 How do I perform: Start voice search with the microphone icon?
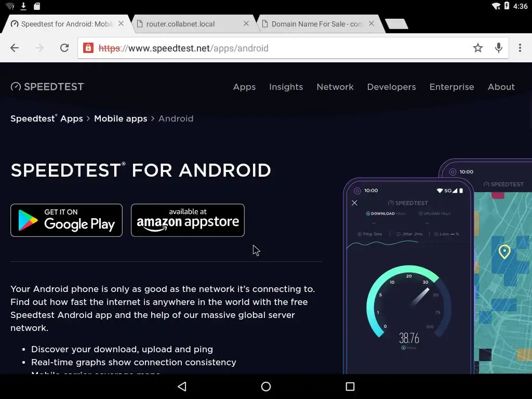click(498, 48)
